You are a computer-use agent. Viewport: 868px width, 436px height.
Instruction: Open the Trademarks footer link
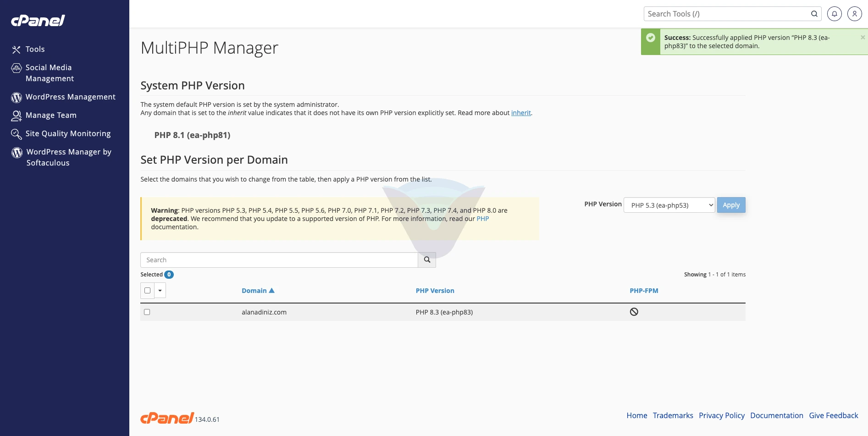pos(673,415)
